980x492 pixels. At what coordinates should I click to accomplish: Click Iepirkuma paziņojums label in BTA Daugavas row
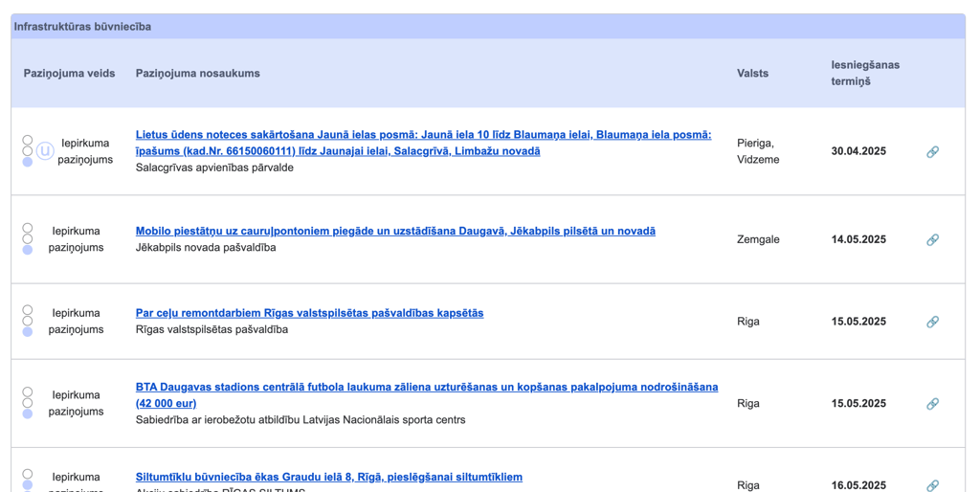click(x=77, y=403)
